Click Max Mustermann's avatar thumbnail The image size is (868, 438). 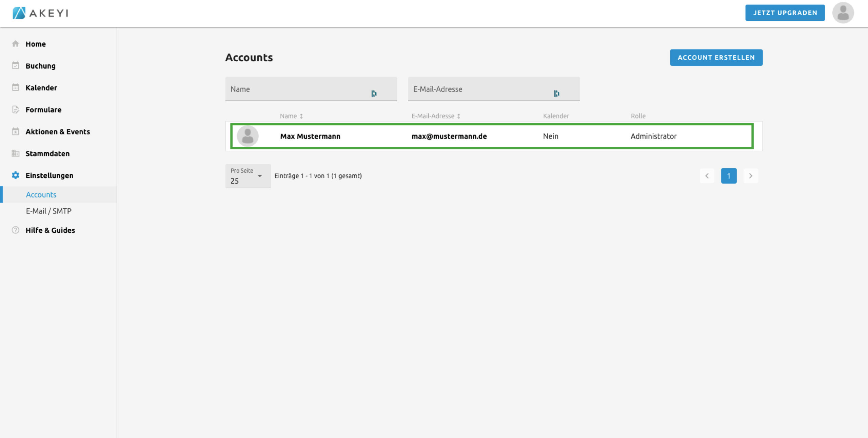point(248,136)
